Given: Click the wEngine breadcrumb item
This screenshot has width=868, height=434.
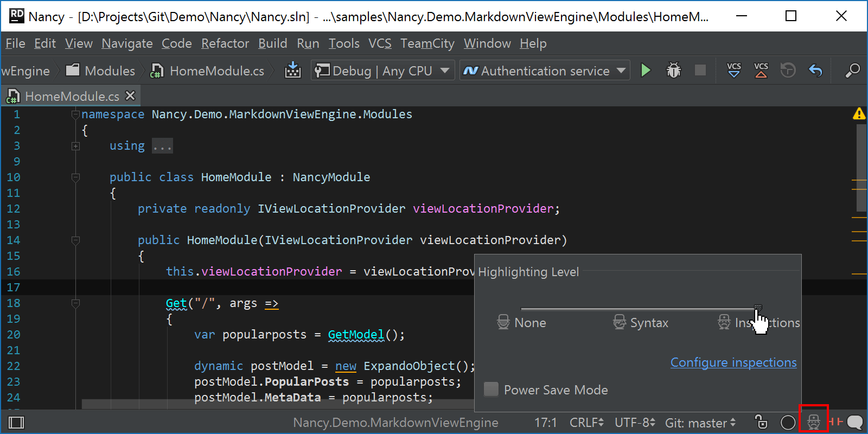Looking at the screenshot, I should (x=25, y=71).
